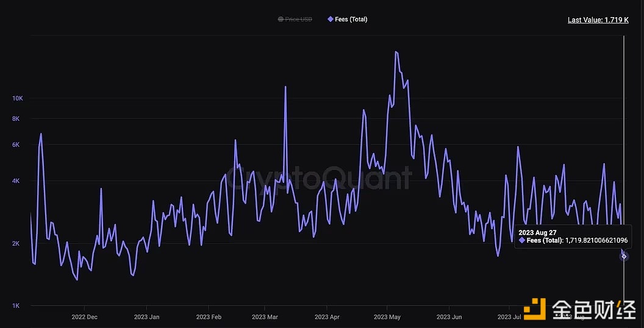The height and width of the screenshot is (328, 644).
Task: Click the purple diamond Fees legend icon
Action: pos(330,20)
